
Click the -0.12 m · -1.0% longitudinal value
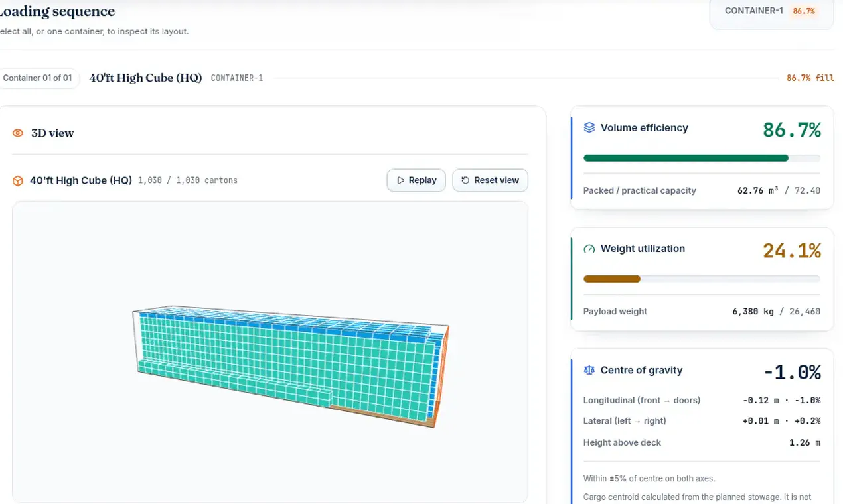pos(781,400)
